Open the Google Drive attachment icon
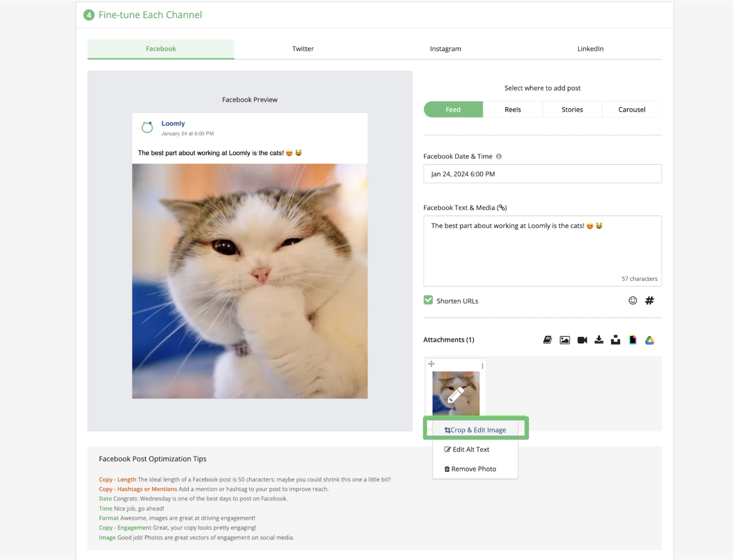This screenshot has width=733, height=560. [649, 340]
